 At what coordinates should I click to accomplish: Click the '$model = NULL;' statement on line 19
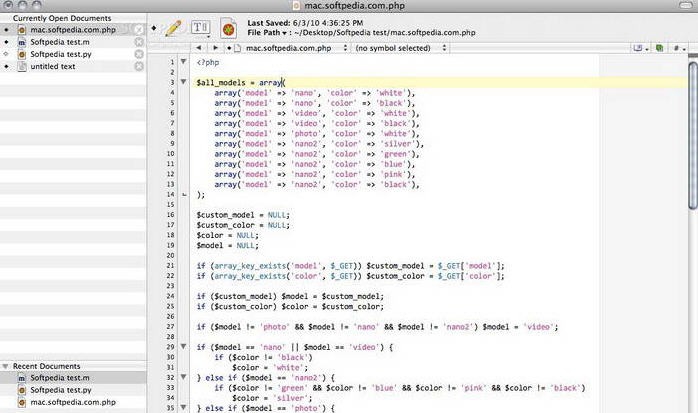[x=227, y=246]
